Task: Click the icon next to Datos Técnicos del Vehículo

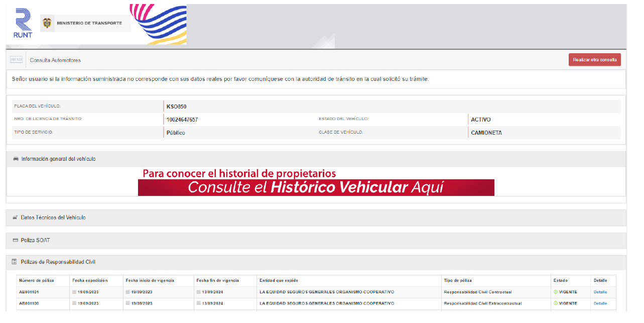Action: (x=15, y=218)
